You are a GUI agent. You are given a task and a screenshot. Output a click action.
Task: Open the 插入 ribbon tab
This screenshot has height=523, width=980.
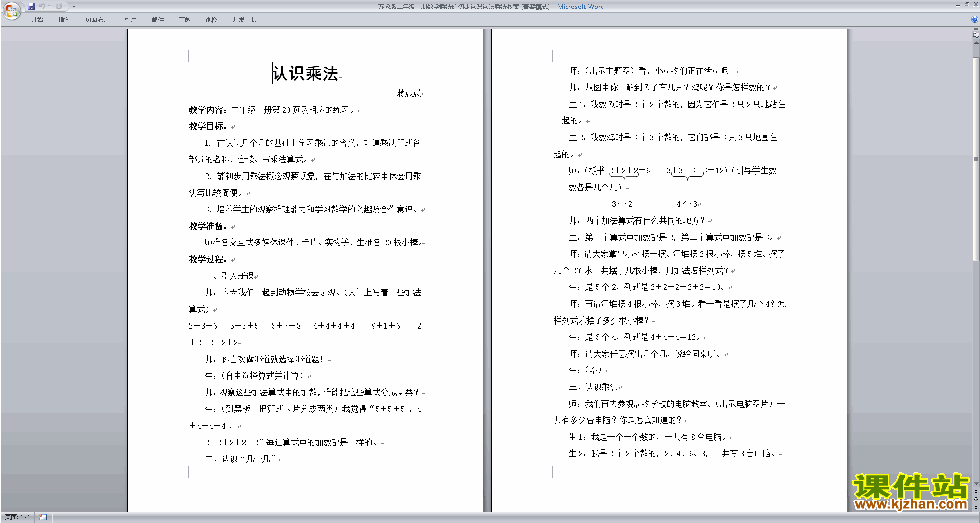click(64, 20)
